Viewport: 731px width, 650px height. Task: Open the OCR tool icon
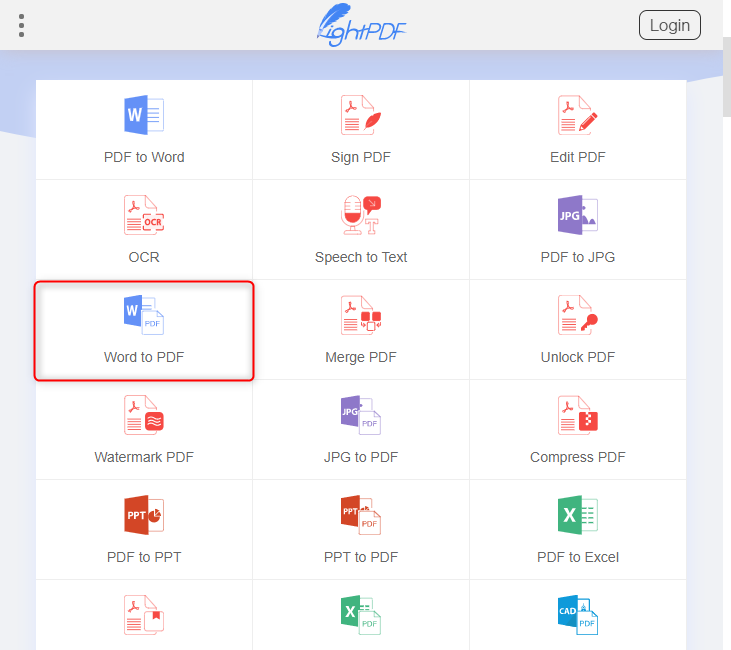(143, 215)
